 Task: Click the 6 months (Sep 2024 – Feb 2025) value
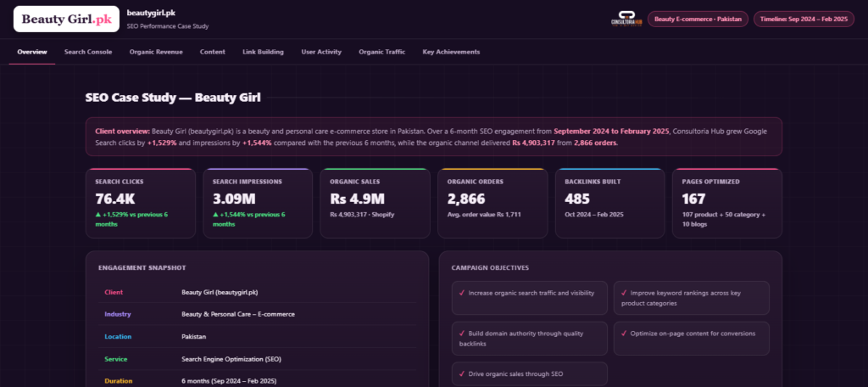tap(229, 381)
